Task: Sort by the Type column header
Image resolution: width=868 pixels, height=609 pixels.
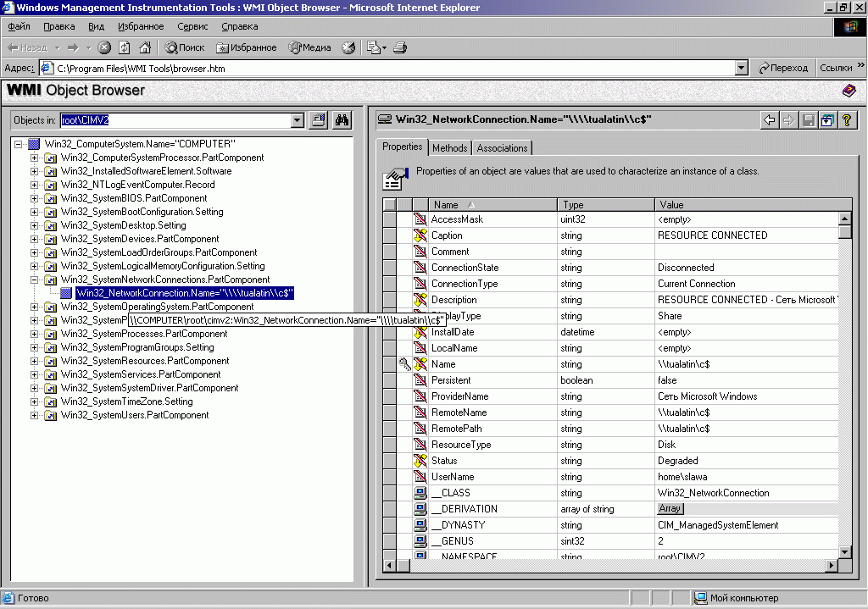Action: [606, 205]
